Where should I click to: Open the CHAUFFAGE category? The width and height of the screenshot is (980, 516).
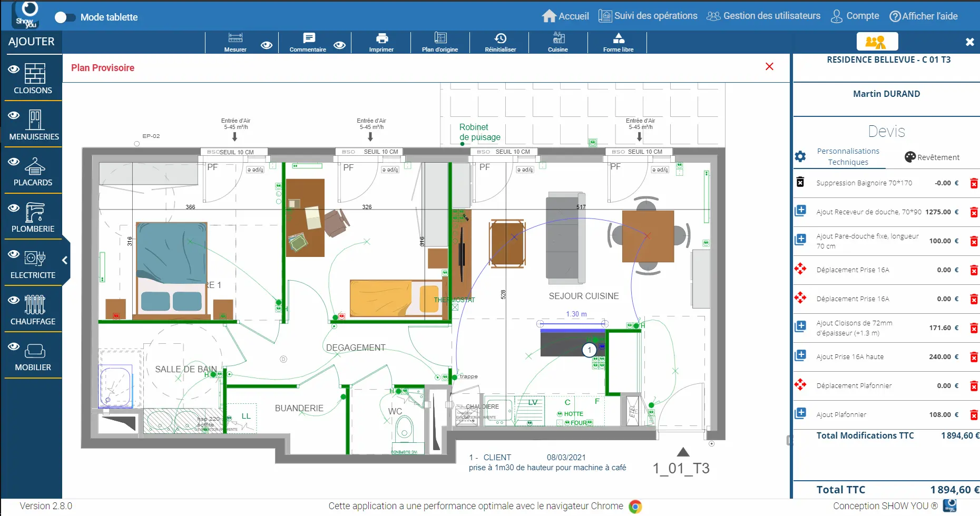33,310
